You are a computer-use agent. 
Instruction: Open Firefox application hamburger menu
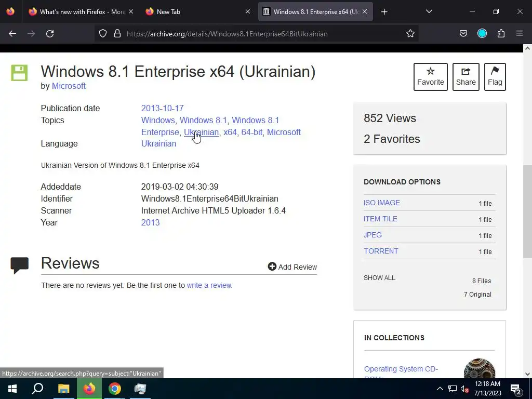click(520, 34)
